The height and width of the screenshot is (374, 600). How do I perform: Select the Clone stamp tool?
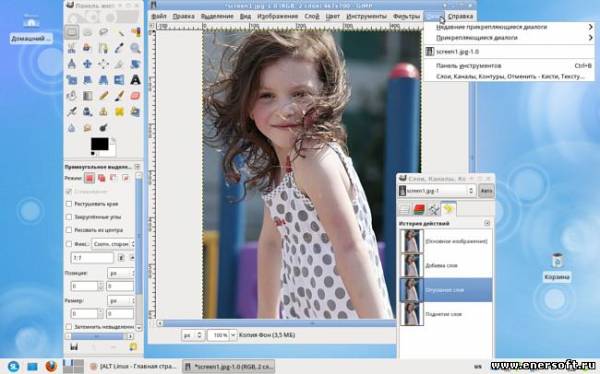pos(103,112)
